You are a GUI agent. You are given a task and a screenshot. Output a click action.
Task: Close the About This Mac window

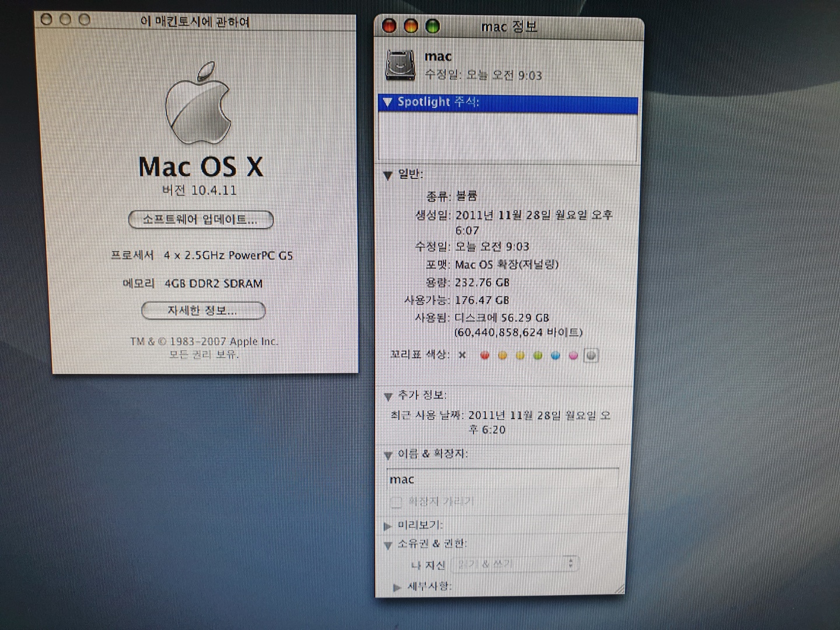coord(47,20)
